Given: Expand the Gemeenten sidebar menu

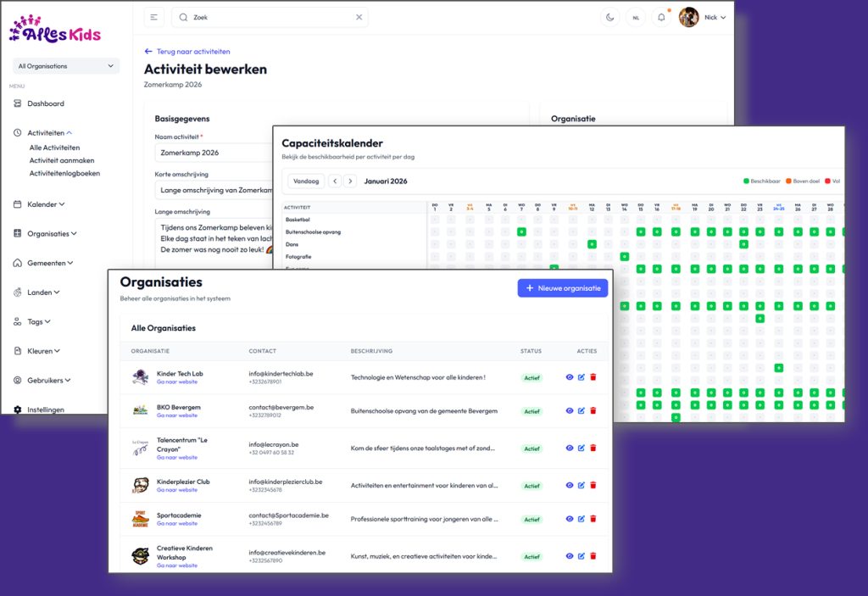Looking at the screenshot, I should [x=49, y=263].
